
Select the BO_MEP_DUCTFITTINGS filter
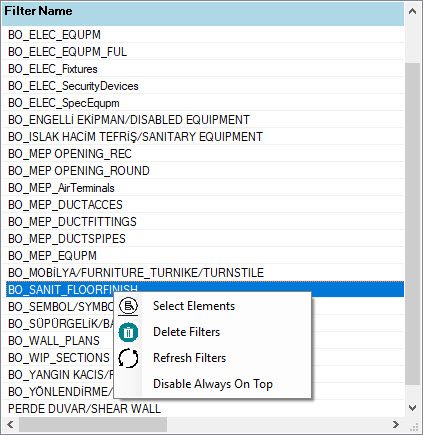coord(203,222)
